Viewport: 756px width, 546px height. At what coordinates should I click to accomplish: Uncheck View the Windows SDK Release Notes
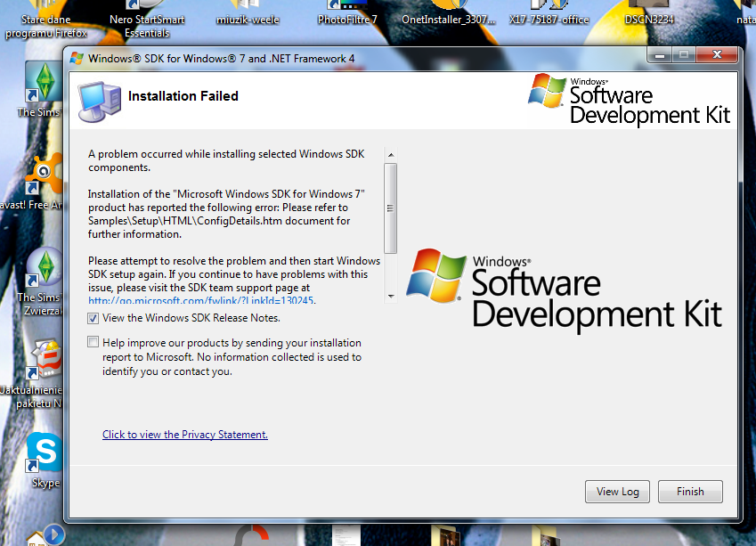93,318
